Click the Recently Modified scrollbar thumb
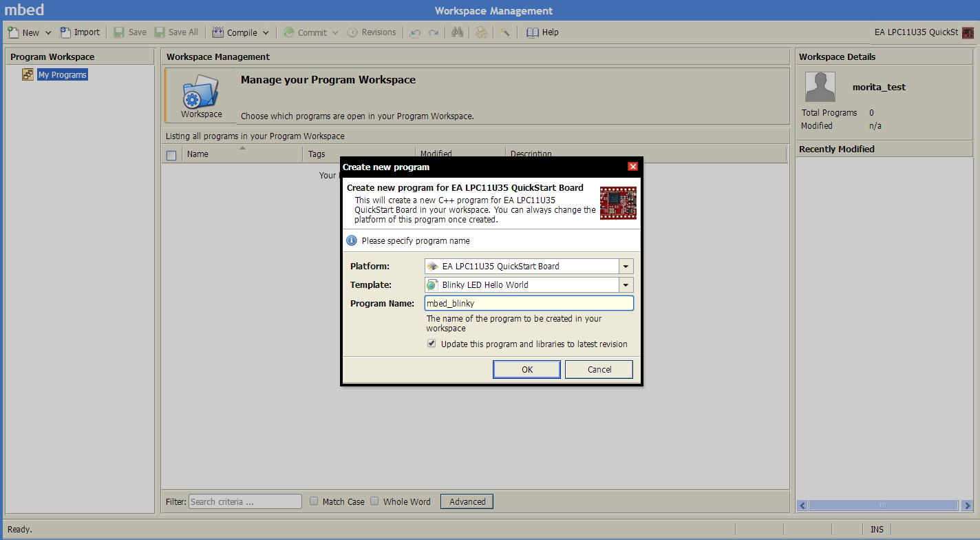This screenshot has width=980, height=540. coord(883,506)
